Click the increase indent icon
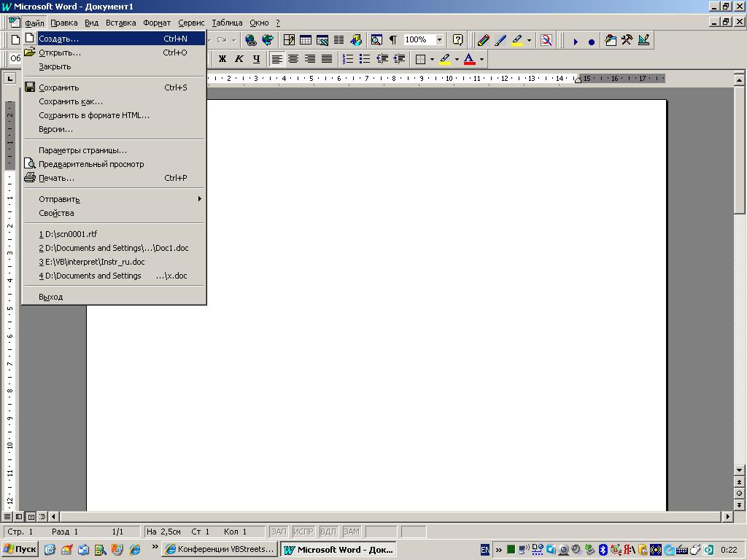Image resolution: width=747 pixels, height=560 pixels. pos(399,59)
